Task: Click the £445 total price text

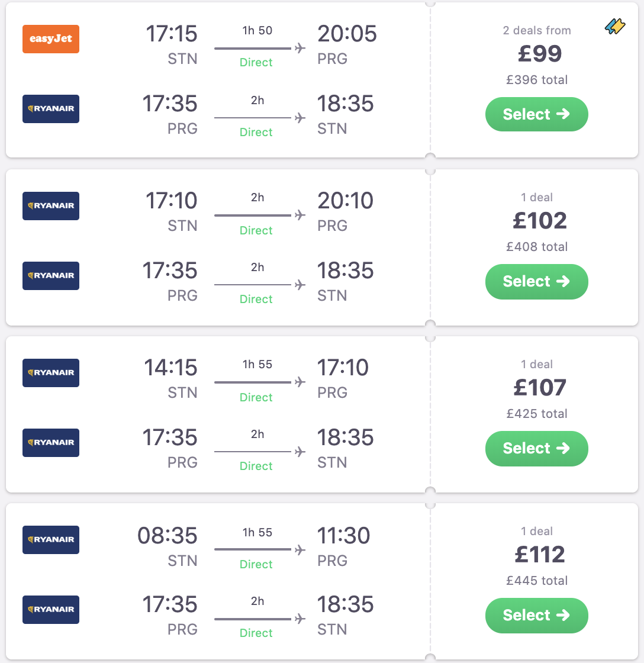Action: click(x=537, y=581)
